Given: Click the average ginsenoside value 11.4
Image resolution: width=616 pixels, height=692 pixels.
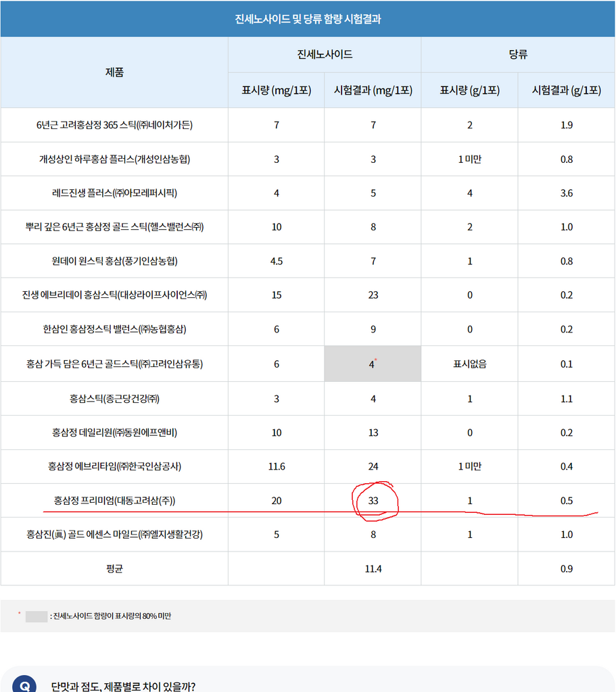Looking at the screenshot, I should [373, 569].
